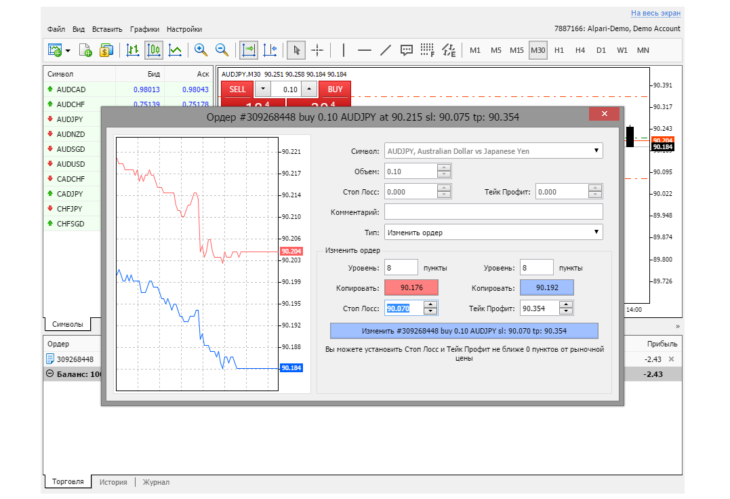Click Стоп Лосс field with 90.070
This screenshot has height=499, width=730.
404,308
